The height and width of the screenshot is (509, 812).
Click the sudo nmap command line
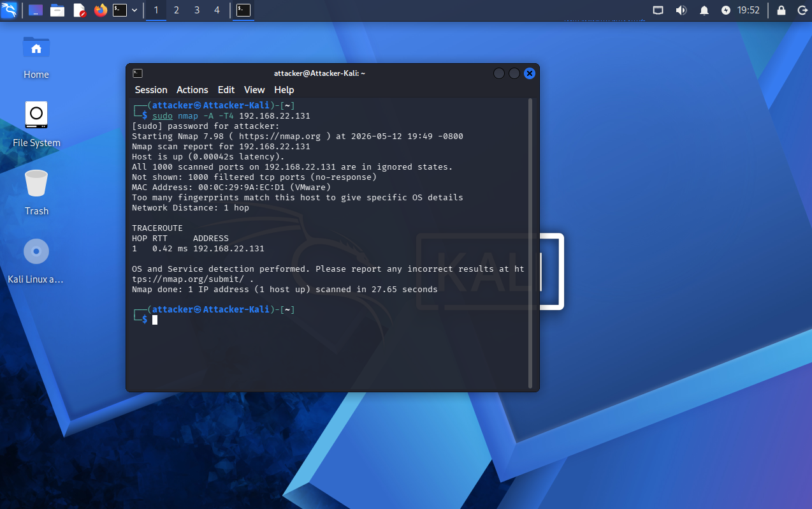pos(231,116)
